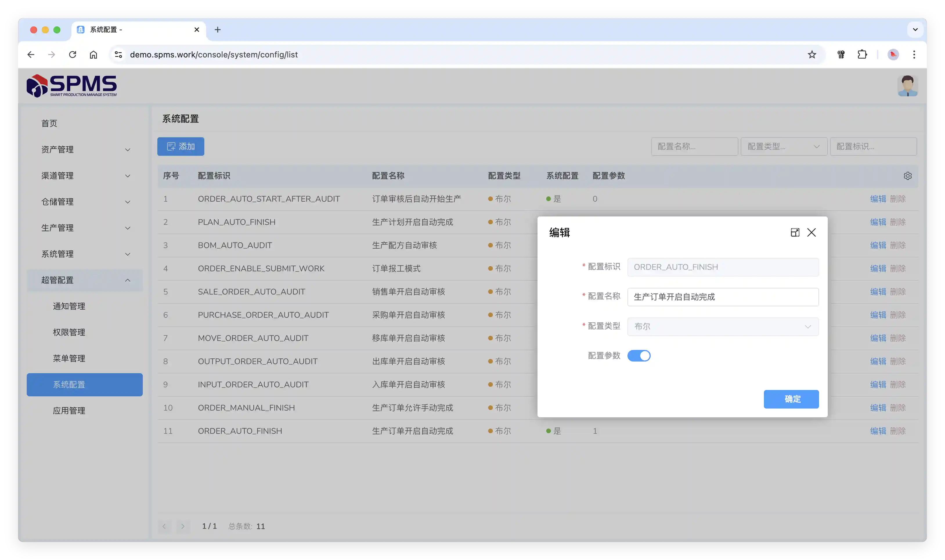Go to 首页 in the sidebar
The width and height of the screenshot is (945, 560).
tap(49, 123)
